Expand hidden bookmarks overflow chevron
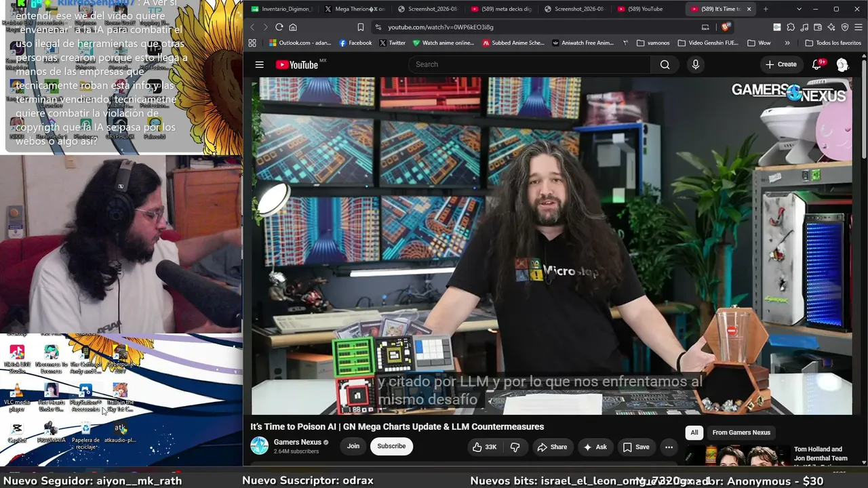 point(787,43)
